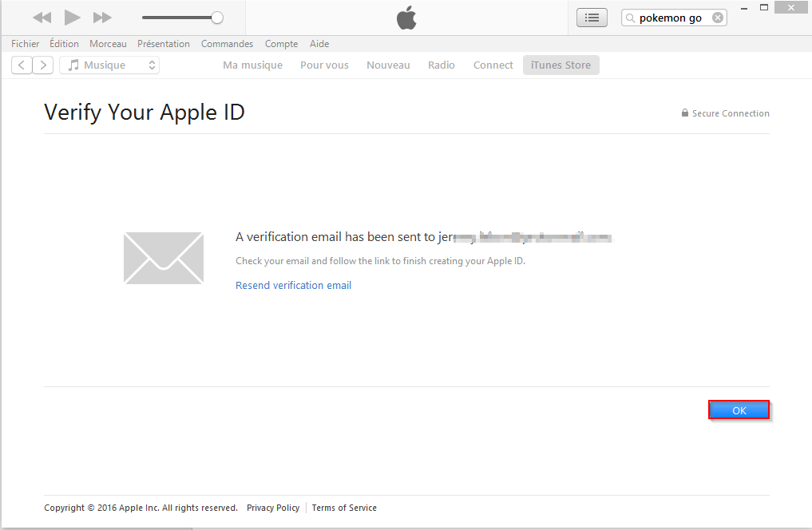
Task: Clear the search field with the X icon
Action: pos(717,18)
